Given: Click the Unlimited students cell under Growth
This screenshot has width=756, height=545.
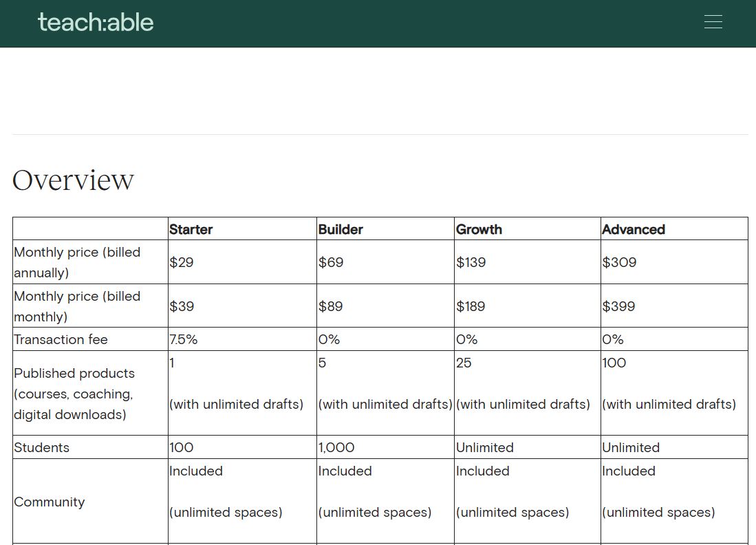Looking at the screenshot, I should (x=485, y=447).
